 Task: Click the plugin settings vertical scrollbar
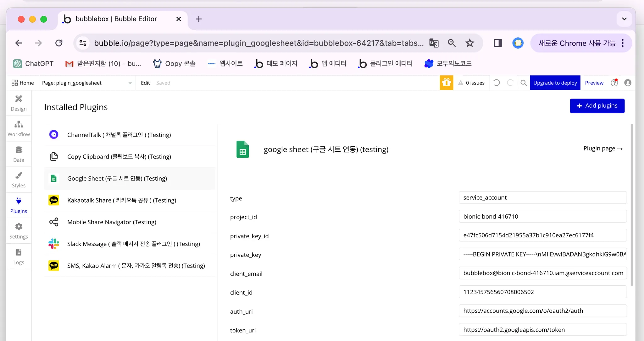632,205
